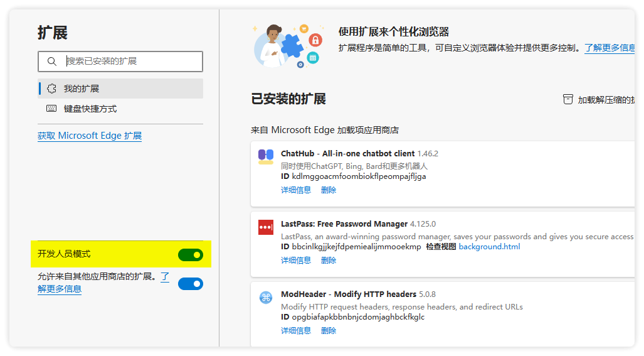Click 已安装的扩展 heading
Image resolution: width=644 pixels, height=356 pixels.
[x=288, y=99]
